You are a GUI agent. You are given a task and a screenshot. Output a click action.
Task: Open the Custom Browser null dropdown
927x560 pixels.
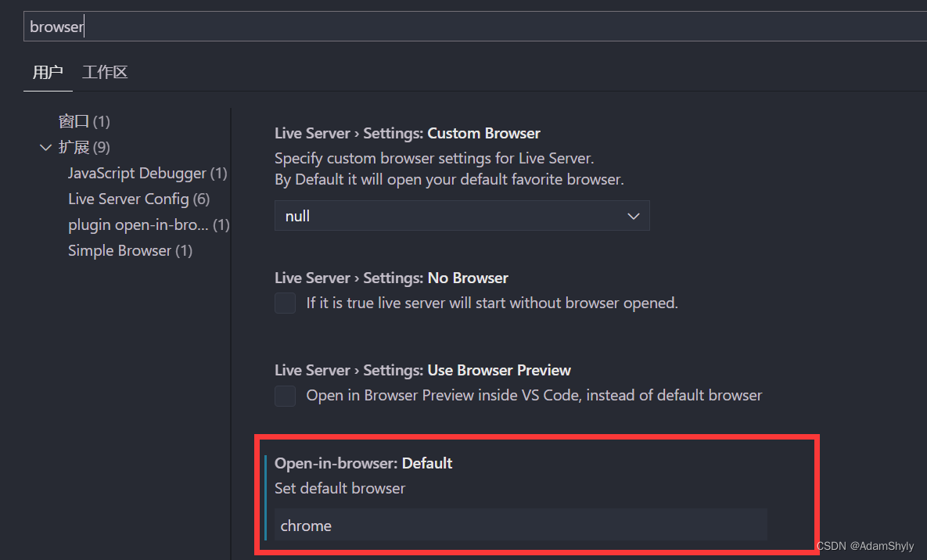(462, 215)
